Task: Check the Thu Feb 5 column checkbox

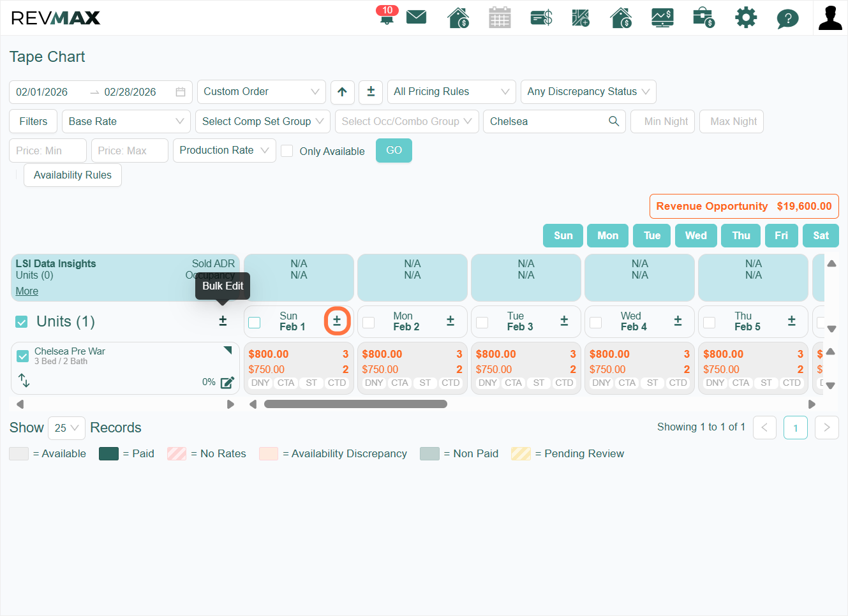Action: [709, 323]
